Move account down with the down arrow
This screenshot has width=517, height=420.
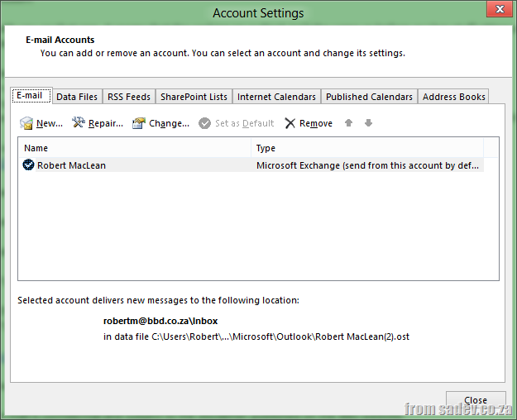368,123
